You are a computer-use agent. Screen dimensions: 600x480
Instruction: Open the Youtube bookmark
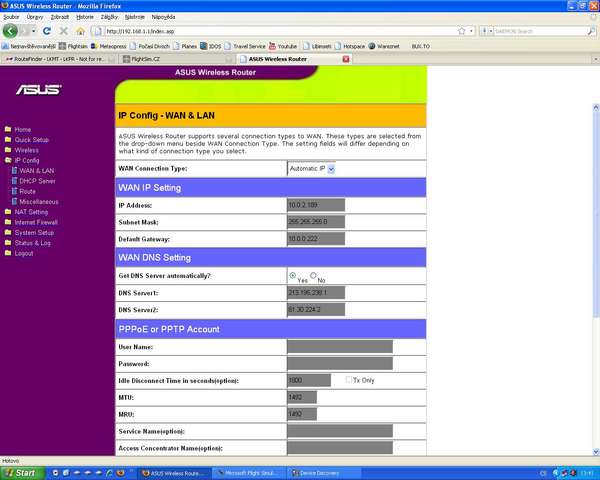pos(283,46)
